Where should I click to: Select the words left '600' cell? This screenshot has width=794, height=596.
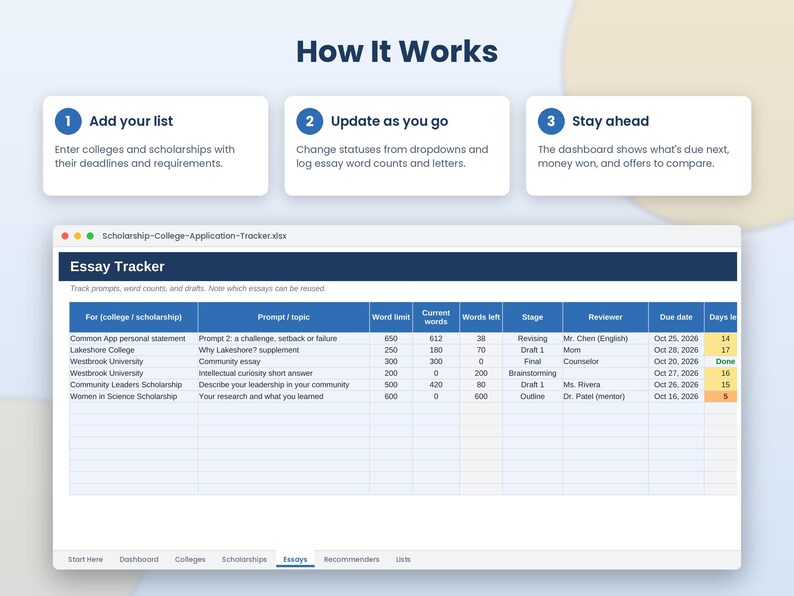pyautogui.click(x=481, y=396)
